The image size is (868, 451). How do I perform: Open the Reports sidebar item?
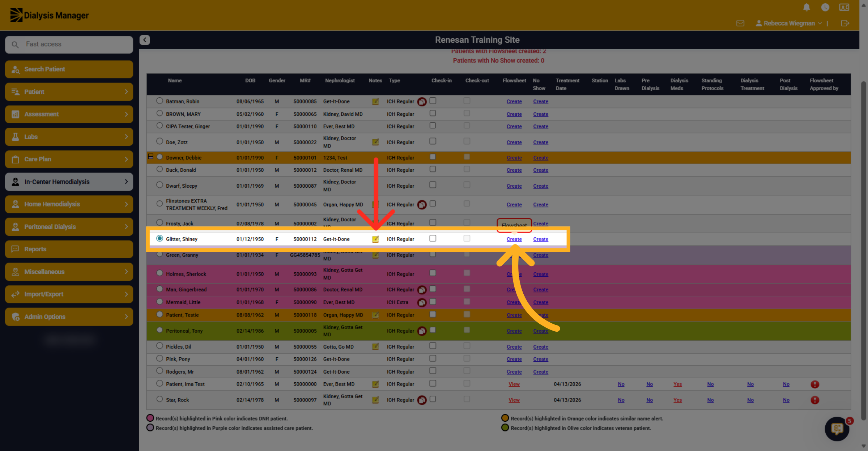tap(69, 249)
